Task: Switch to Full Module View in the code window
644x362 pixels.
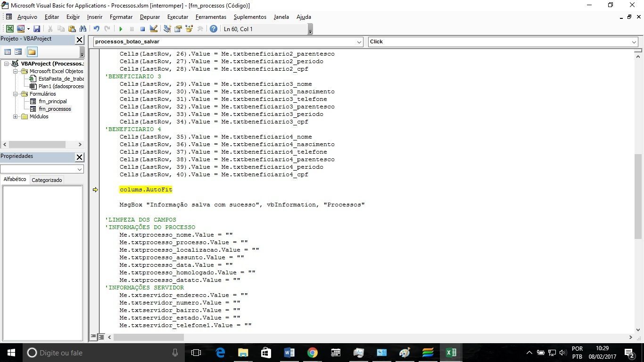Action: coord(101,337)
